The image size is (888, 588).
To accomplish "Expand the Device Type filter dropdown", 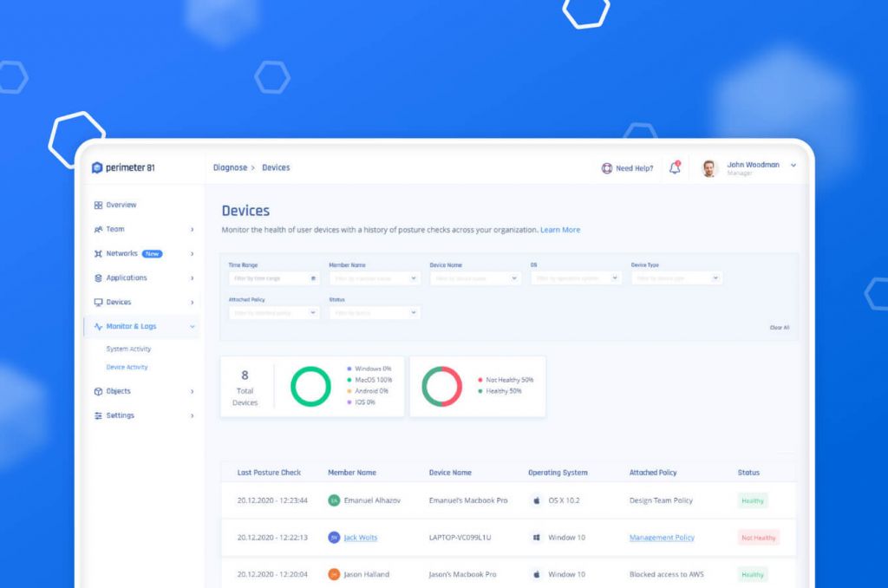I will click(x=715, y=278).
